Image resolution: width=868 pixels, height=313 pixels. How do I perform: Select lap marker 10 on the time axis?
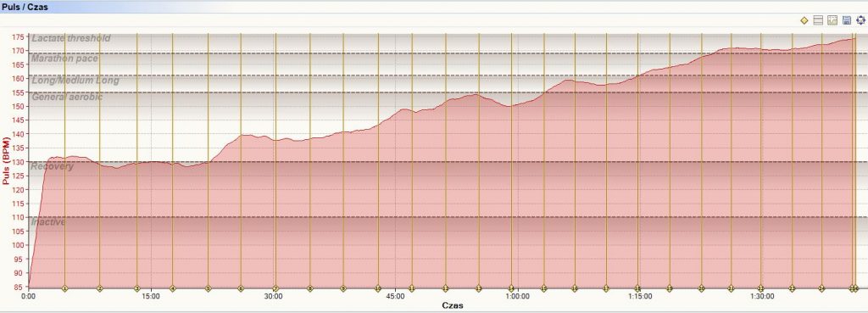(x=378, y=288)
